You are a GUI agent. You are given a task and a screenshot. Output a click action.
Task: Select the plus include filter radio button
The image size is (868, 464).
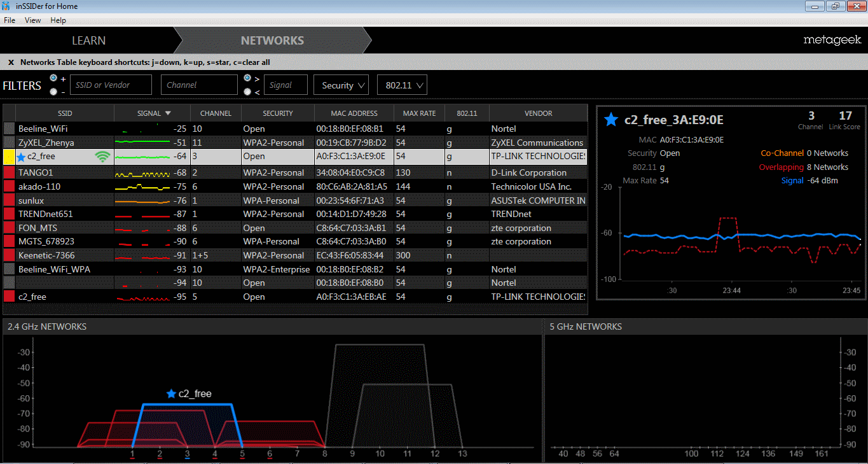coord(53,78)
